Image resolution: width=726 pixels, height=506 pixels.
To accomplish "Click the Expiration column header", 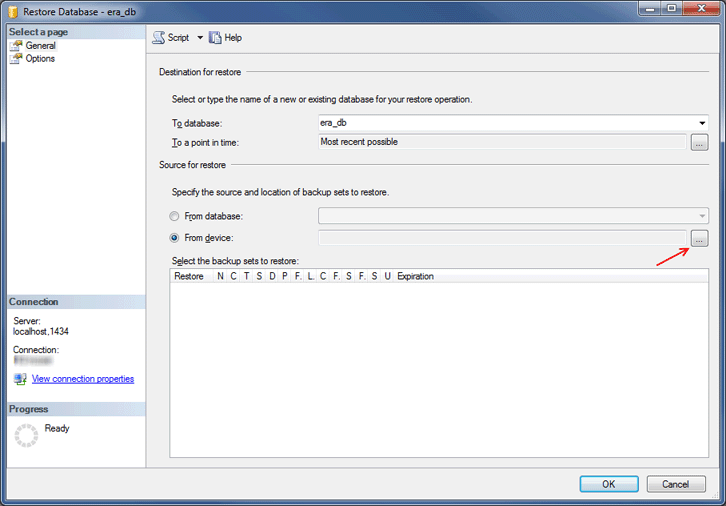I will pyautogui.click(x=415, y=276).
